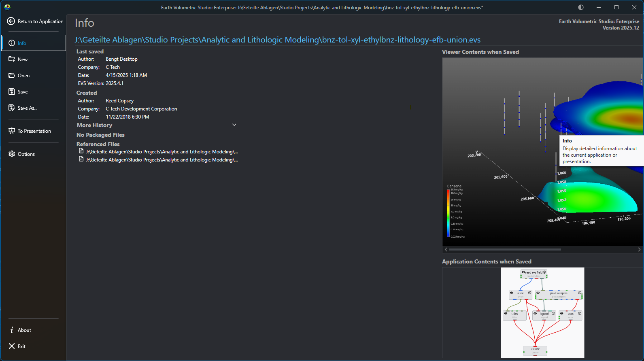The width and height of the screenshot is (644, 361).
Task: Click the large 'Info' page title
Action: point(84,23)
